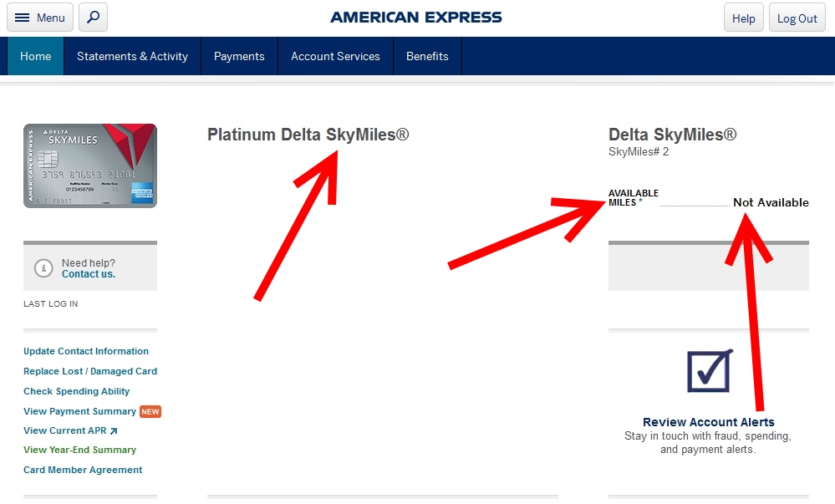Return to the Home tab
This screenshot has height=504, width=835.
(35, 56)
